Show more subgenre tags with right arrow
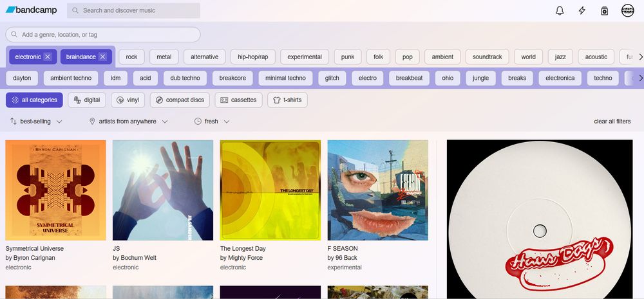644x299 pixels. click(640, 78)
